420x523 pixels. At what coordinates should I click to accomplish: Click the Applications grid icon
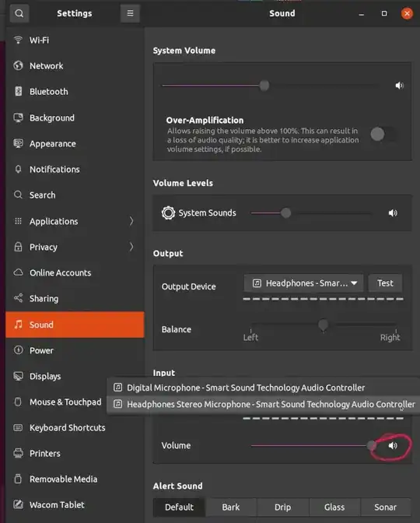click(18, 221)
